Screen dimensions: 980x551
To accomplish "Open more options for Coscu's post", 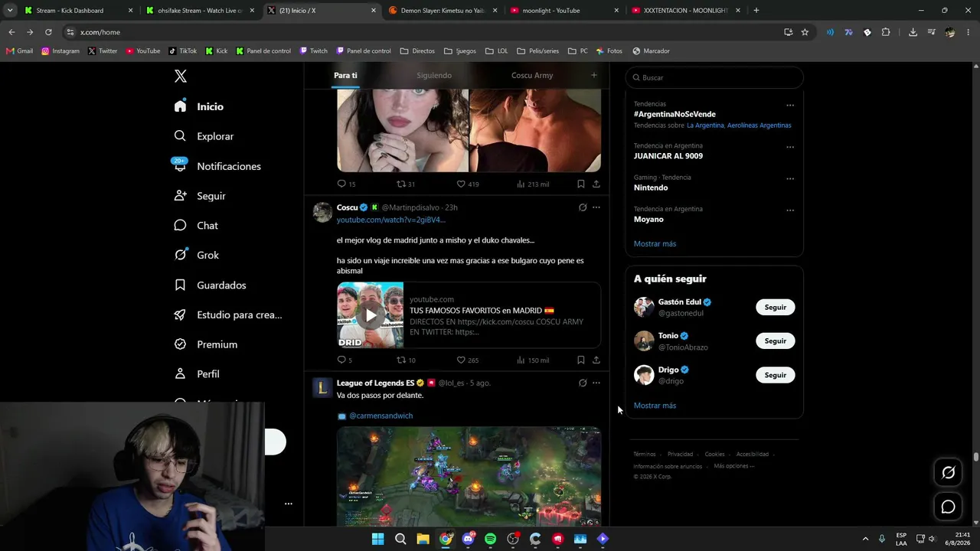I will point(596,207).
